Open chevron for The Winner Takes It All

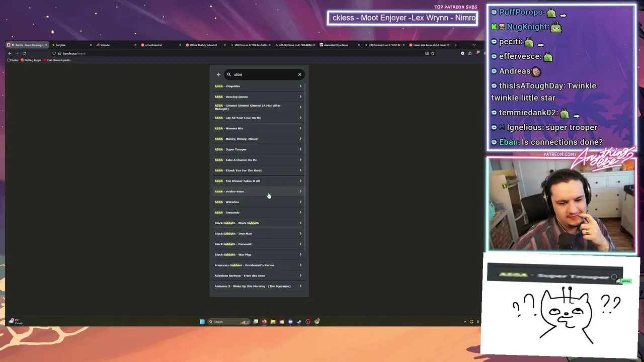[x=300, y=181]
